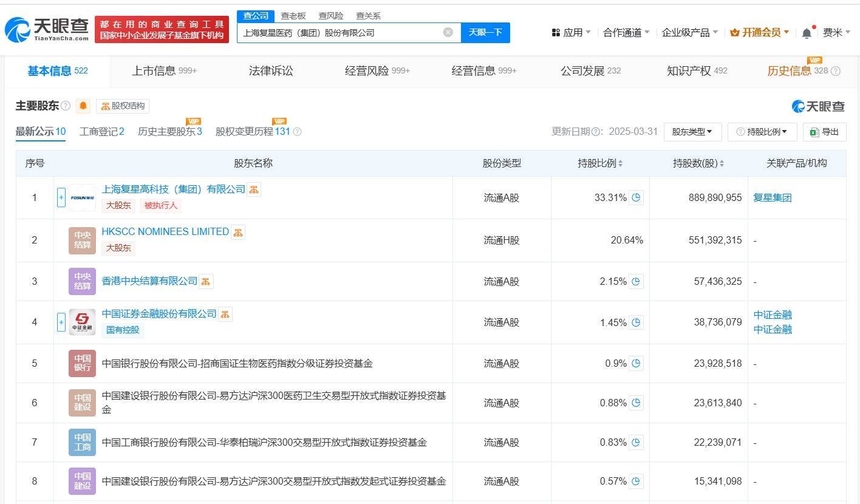Open 香港中央结算有限公司 link

click(149, 281)
